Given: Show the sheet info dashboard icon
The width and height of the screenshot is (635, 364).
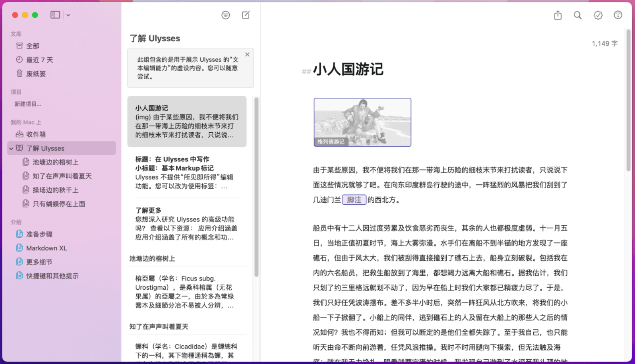Looking at the screenshot, I should 618,15.
